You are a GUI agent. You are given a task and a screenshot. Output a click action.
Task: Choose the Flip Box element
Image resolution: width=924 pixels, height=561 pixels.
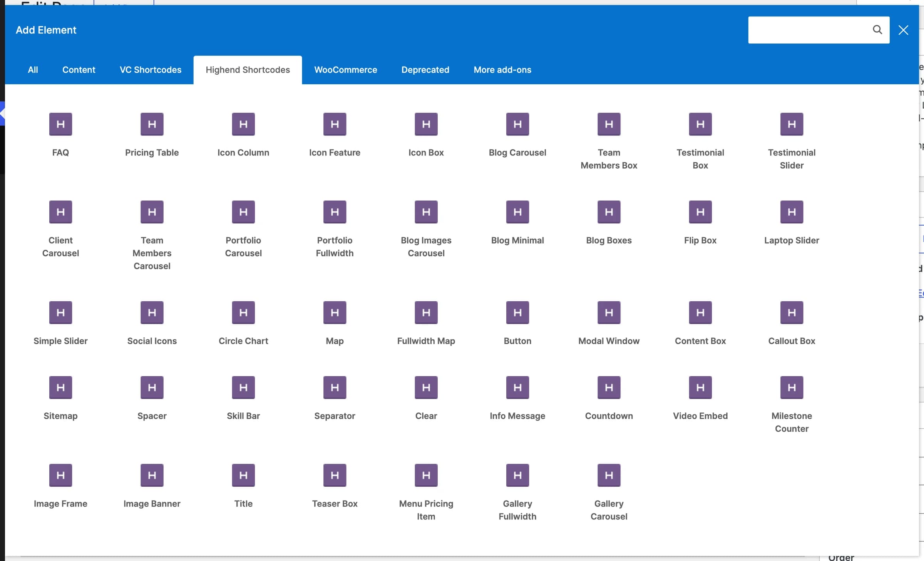point(700,222)
